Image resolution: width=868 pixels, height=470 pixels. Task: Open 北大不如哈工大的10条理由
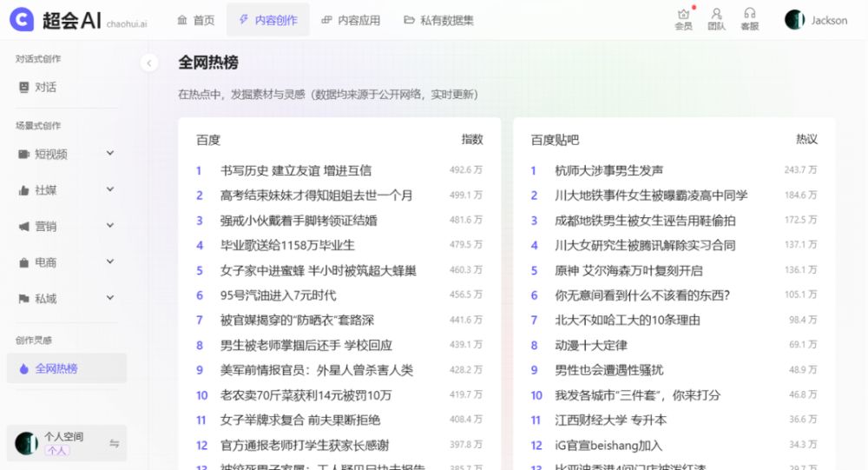click(628, 321)
